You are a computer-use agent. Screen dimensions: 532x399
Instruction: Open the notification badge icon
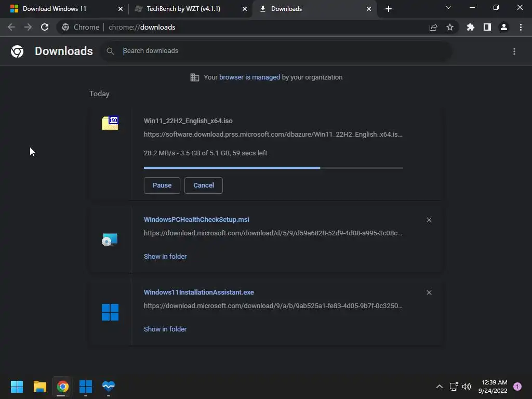(x=517, y=387)
